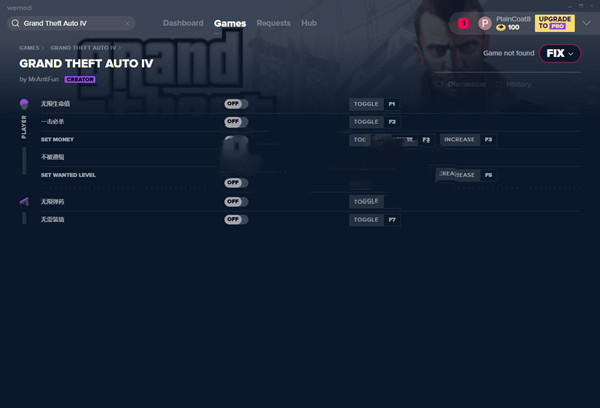Click the INCREASE button for Set Money
600x408 pixels.
tap(459, 140)
